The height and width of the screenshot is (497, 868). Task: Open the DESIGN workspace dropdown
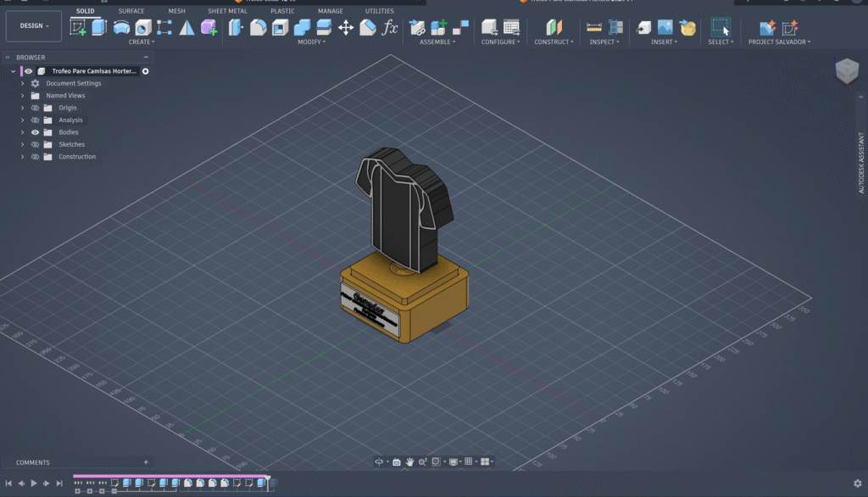34,26
